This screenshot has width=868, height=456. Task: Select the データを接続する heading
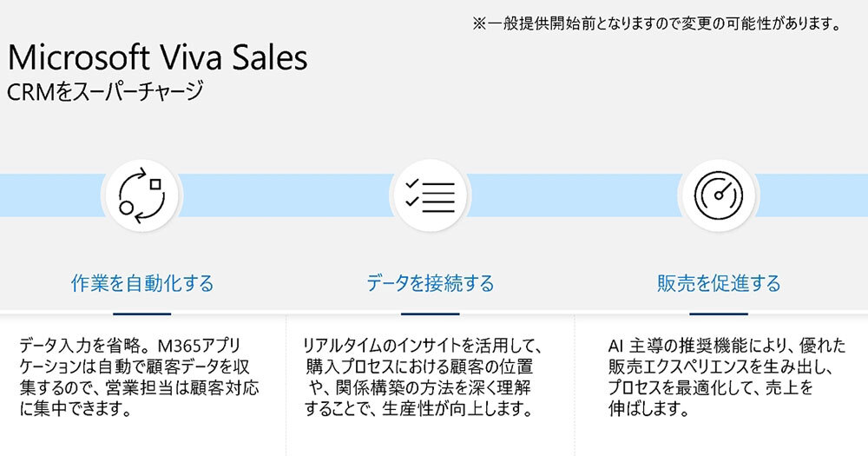pos(430,283)
